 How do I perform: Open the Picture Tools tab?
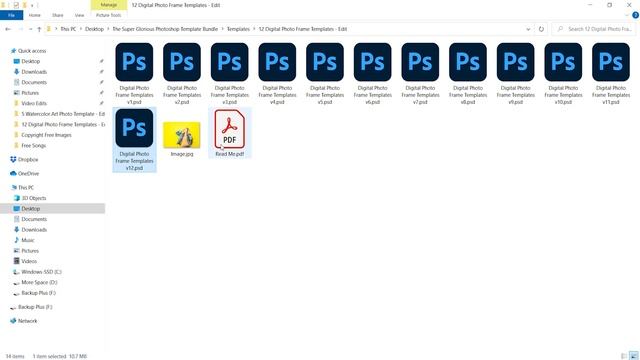pos(109,15)
